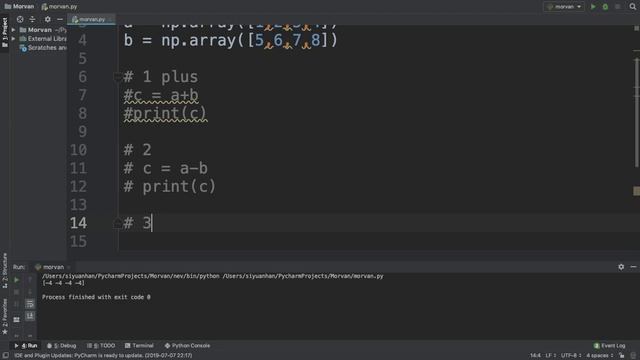640x360 pixels.
Task: Open the LF line separator dropdown
Action: [551, 356]
